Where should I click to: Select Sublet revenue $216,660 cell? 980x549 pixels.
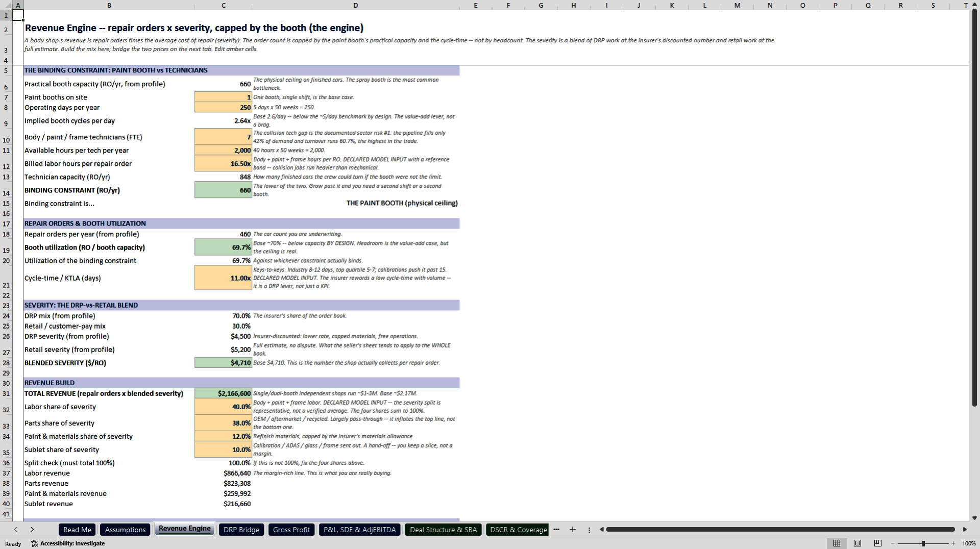[224, 504]
